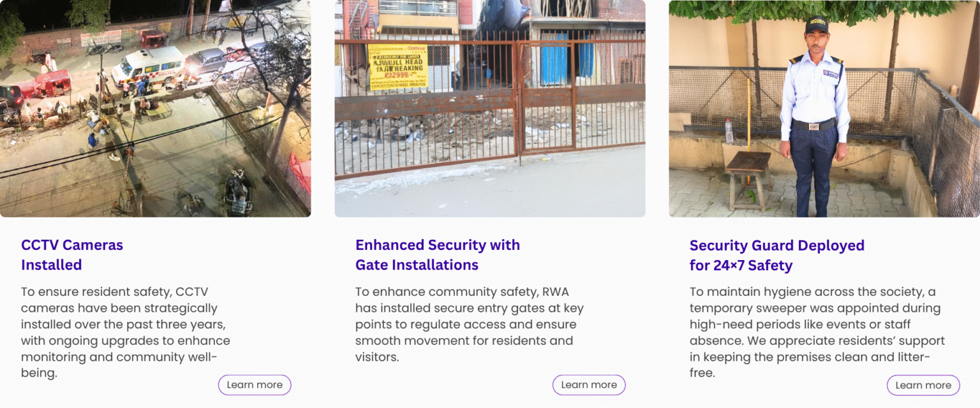980x408 pixels.
Task: Click 'Security Guard Deployed for 24×7 Safety' heading
Action: pos(776,256)
